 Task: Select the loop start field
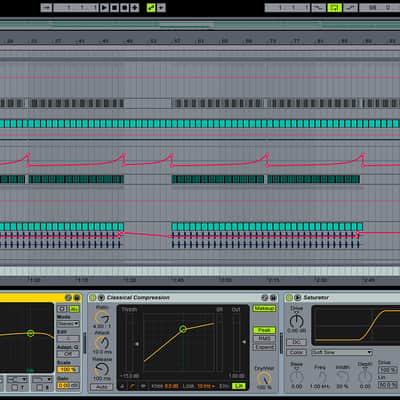tap(287, 7)
